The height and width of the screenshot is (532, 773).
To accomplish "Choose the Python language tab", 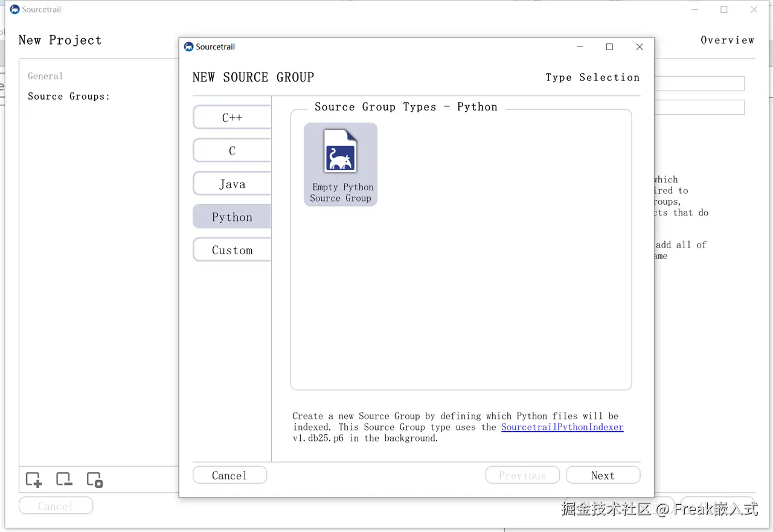I will click(x=232, y=217).
